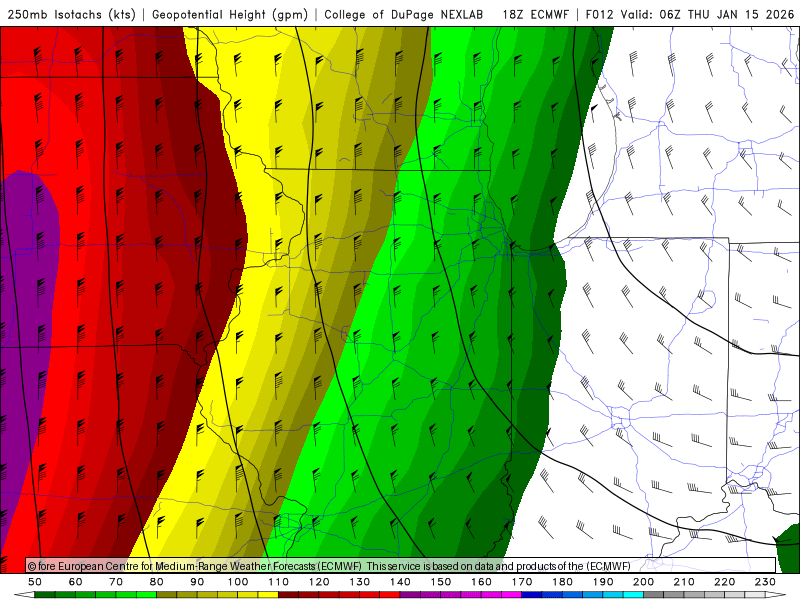Screen dimensions: 800x600
Task: Click the '220' scale label
Action: click(x=724, y=582)
